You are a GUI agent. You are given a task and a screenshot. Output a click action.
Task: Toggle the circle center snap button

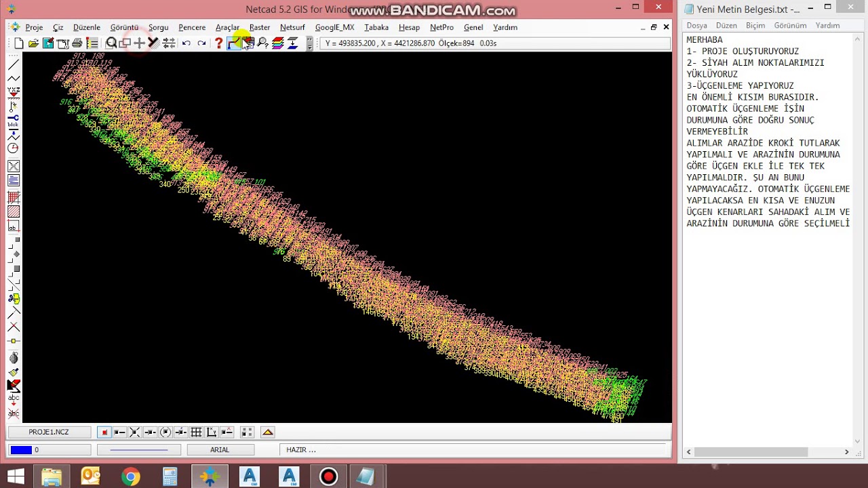point(165,432)
